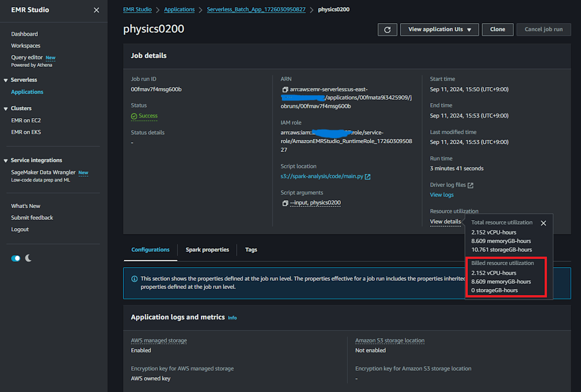Collapse the Clusters section

pyautogui.click(x=6, y=108)
